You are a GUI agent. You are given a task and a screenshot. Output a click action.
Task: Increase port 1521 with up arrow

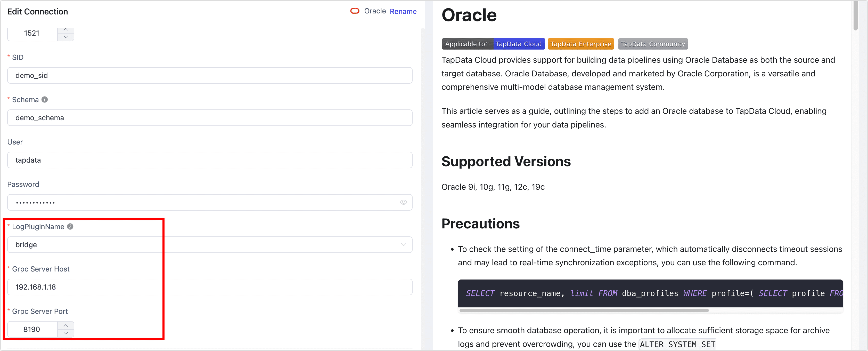(66, 30)
